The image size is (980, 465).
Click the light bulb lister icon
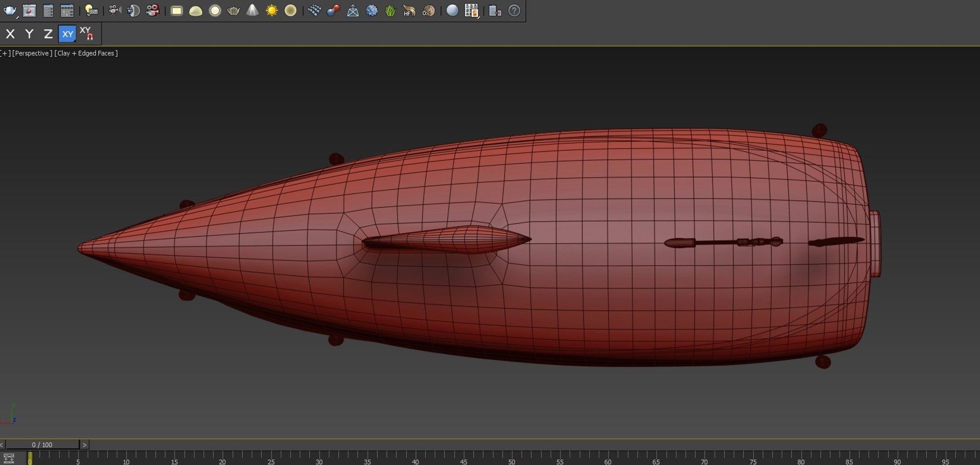pos(91,11)
